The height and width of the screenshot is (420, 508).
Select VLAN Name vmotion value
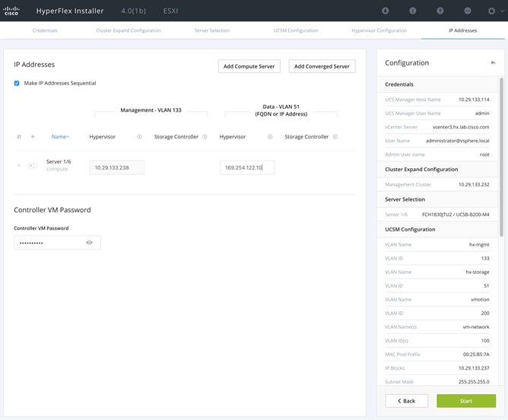click(x=480, y=300)
